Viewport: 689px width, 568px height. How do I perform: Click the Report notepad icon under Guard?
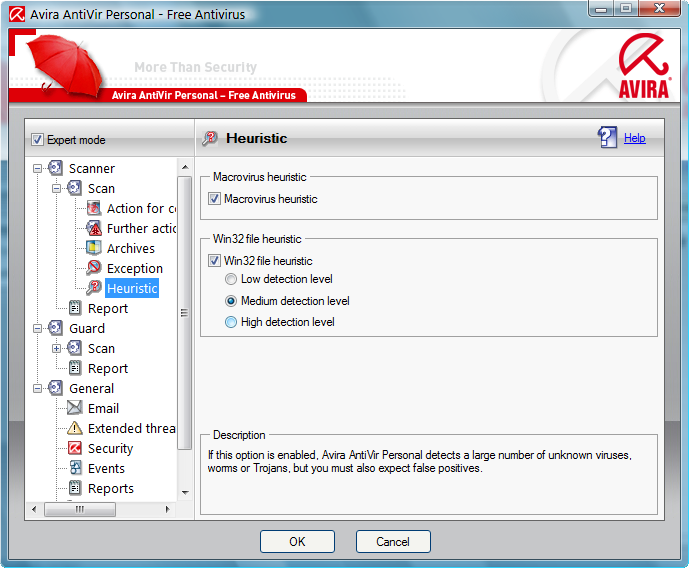pos(75,368)
